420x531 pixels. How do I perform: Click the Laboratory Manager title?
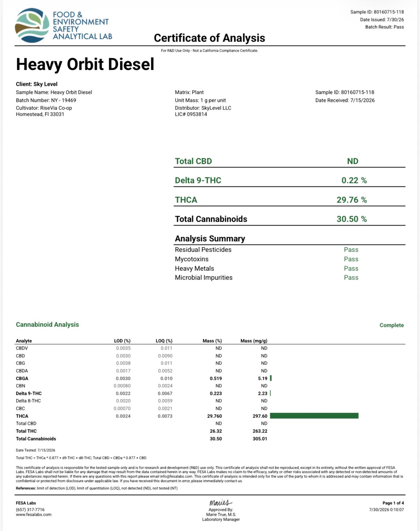point(221,520)
